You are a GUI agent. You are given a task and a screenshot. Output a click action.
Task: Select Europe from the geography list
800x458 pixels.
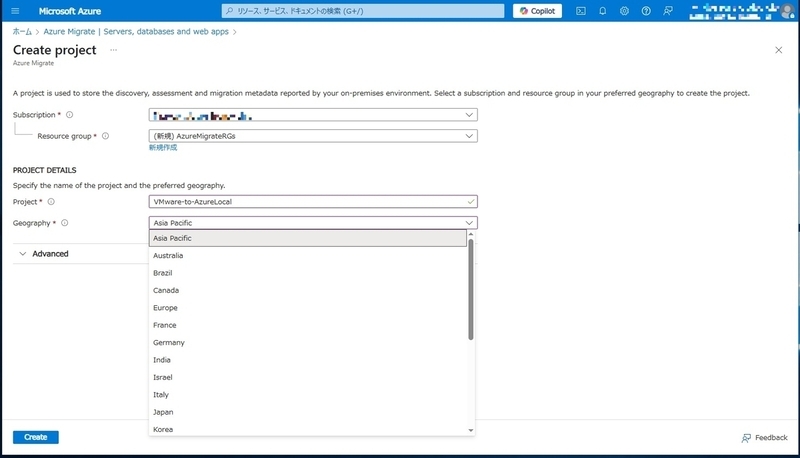coord(308,308)
